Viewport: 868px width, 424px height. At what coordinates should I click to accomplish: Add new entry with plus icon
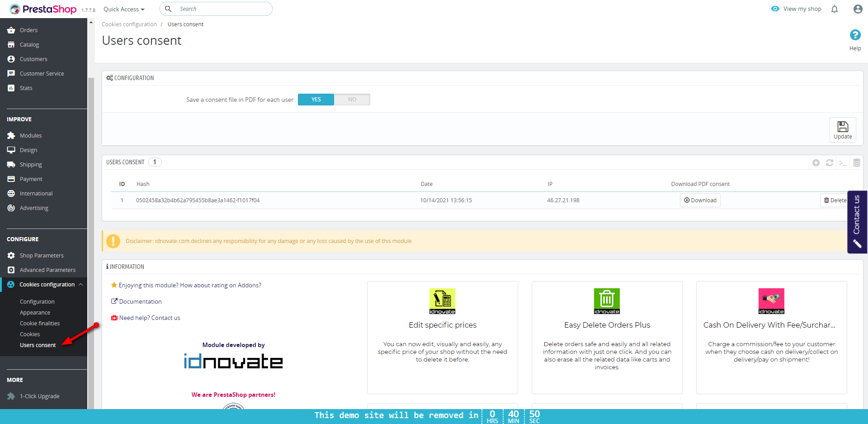(816, 163)
